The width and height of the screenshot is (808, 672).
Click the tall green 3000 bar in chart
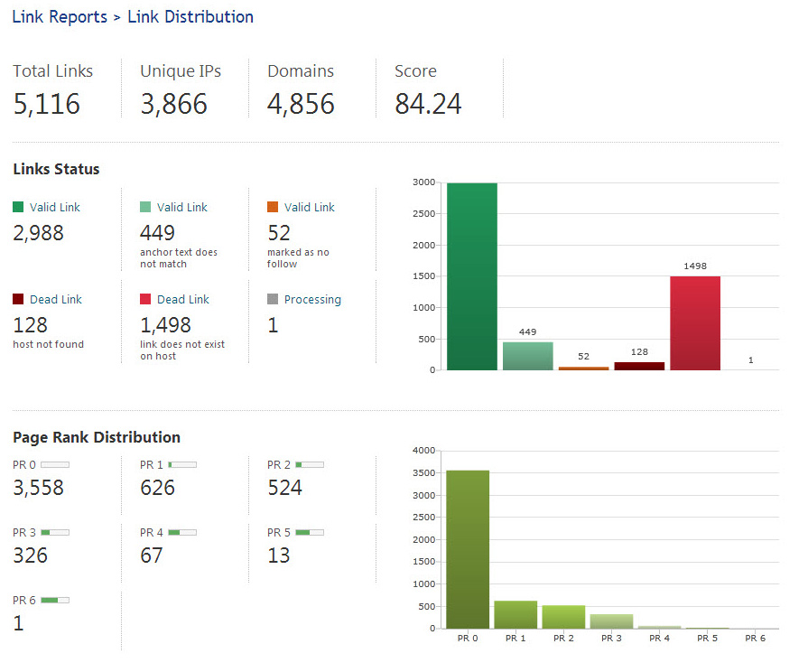471,276
